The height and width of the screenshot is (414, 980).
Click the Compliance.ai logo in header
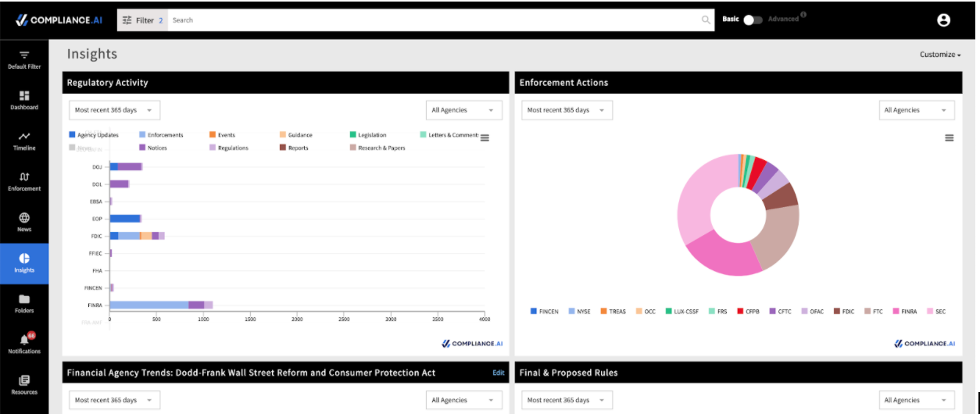(x=59, y=20)
